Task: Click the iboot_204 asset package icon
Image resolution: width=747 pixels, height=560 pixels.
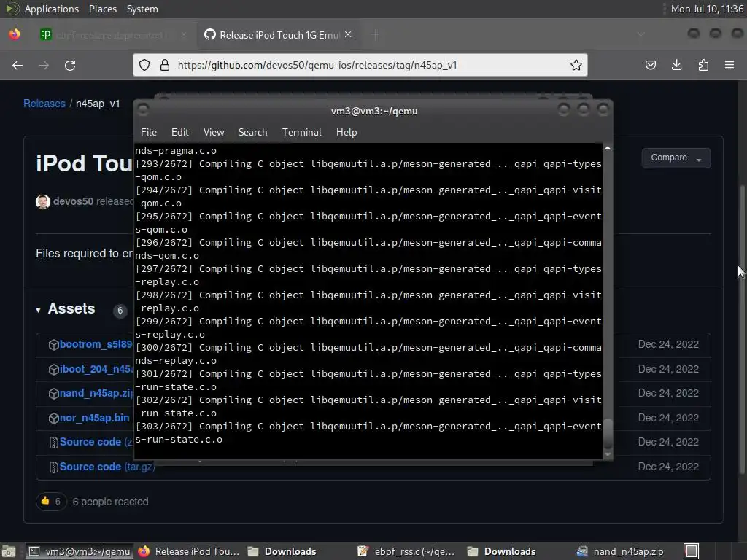Action: coord(53,370)
